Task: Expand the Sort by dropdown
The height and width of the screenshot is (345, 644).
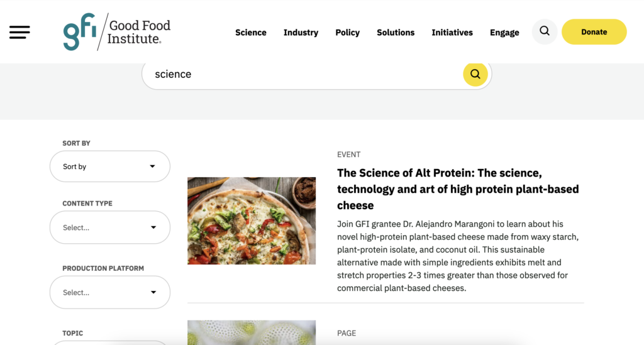Action: pos(110,167)
